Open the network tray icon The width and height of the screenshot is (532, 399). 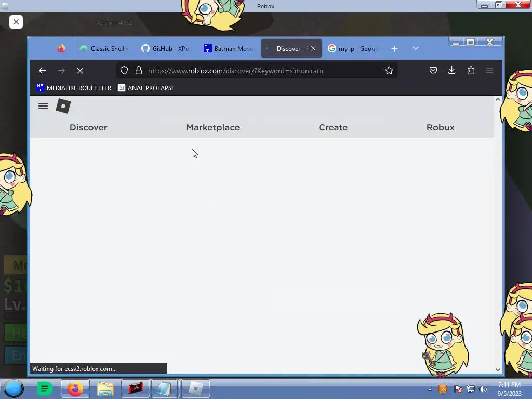(471, 389)
